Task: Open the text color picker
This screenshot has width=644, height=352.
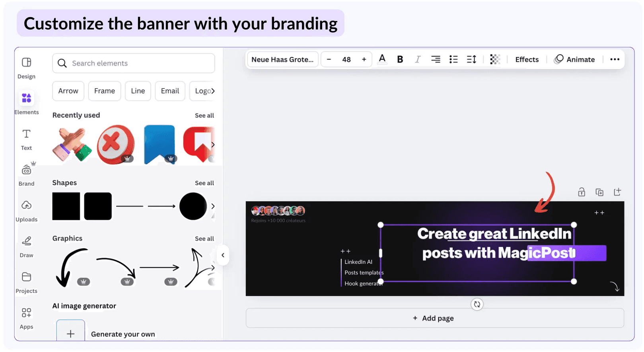Action: click(382, 60)
